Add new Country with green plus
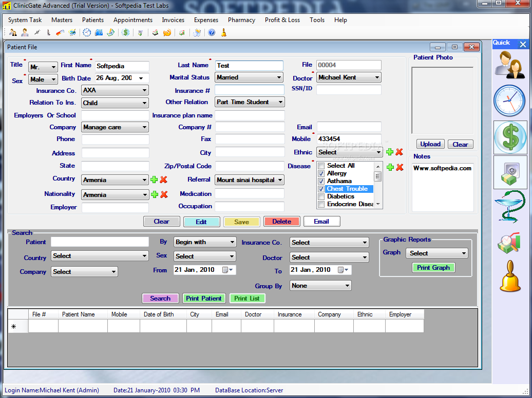 [154, 180]
